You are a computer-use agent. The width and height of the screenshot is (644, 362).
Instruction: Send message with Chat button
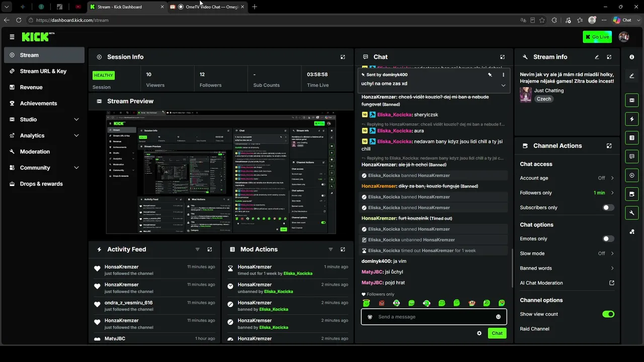497,333
